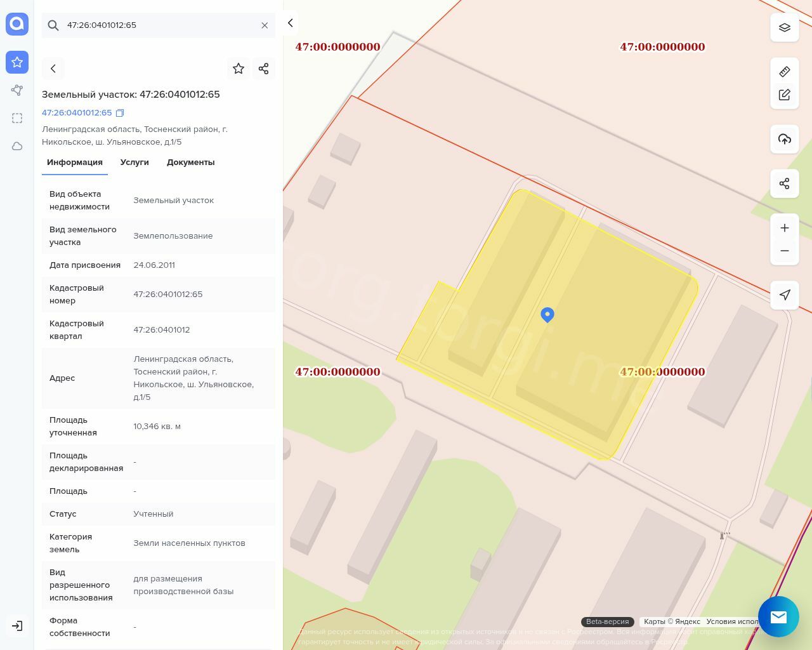Open the Документы tab
This screenshot has width=812, height=650.
click(x=190, y=162)
